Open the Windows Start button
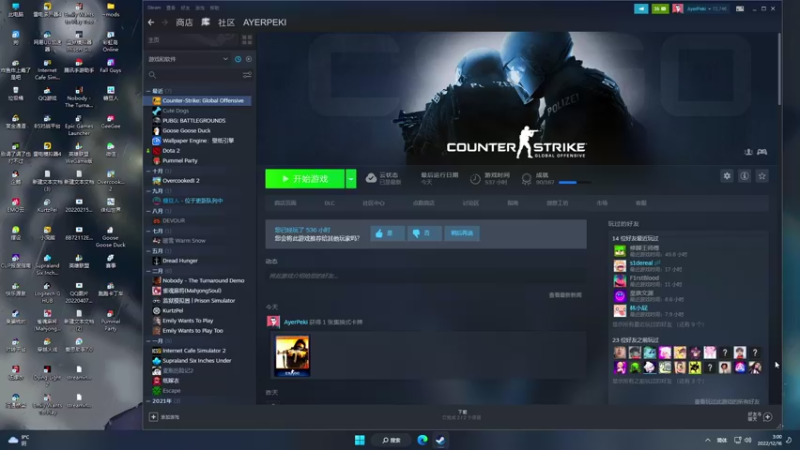800x450 pixels. pyautogui.click(x=360, y=440)
